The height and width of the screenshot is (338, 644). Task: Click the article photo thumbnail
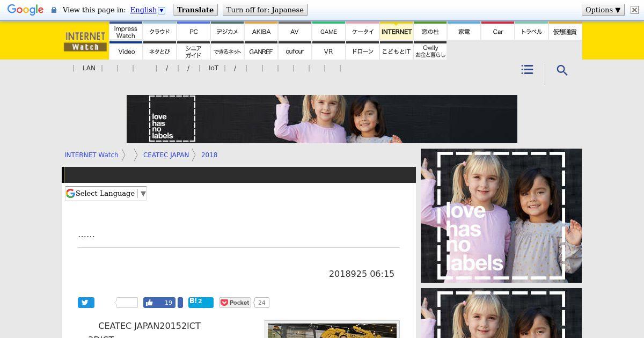[x=332, y=330]
